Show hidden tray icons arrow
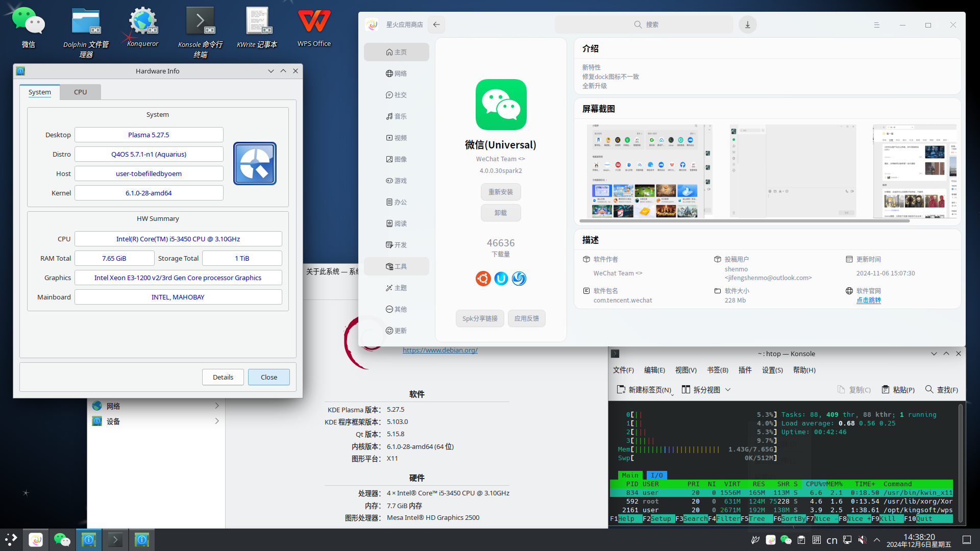The height and width of the screenshot is (551, 980). [877, 540]
